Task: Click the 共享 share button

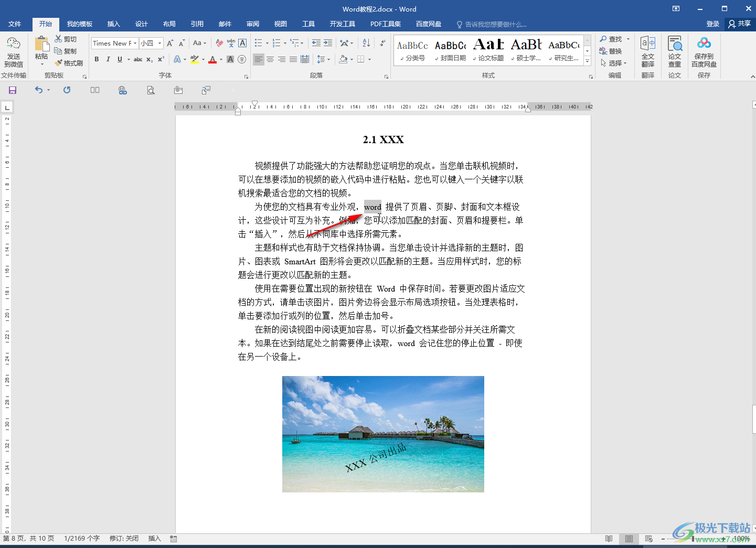Action: coord(739,24)
